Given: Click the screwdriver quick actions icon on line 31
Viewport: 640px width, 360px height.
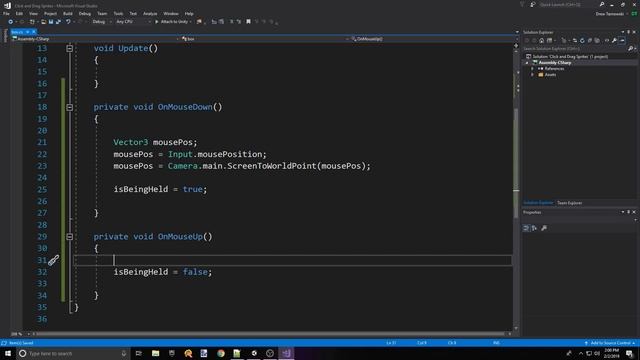Looking at the screenshot, I should tap(53, 260).
